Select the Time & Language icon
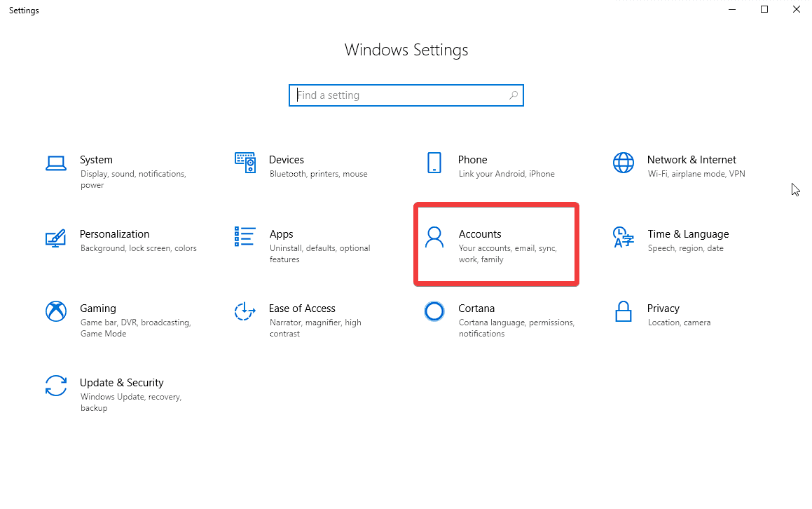The height and width of the screenshot is (509, 812). pyautogui.click(x=624, y=238)
